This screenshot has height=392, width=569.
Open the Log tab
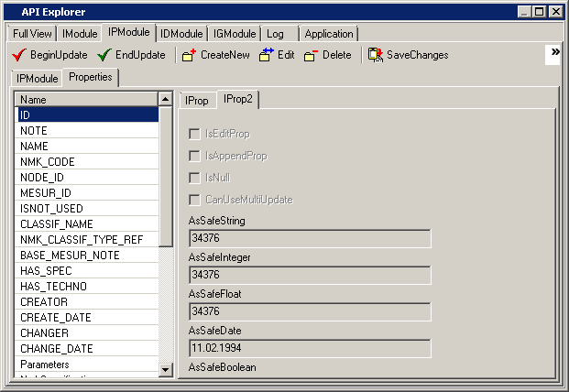(x=275, y=34)
